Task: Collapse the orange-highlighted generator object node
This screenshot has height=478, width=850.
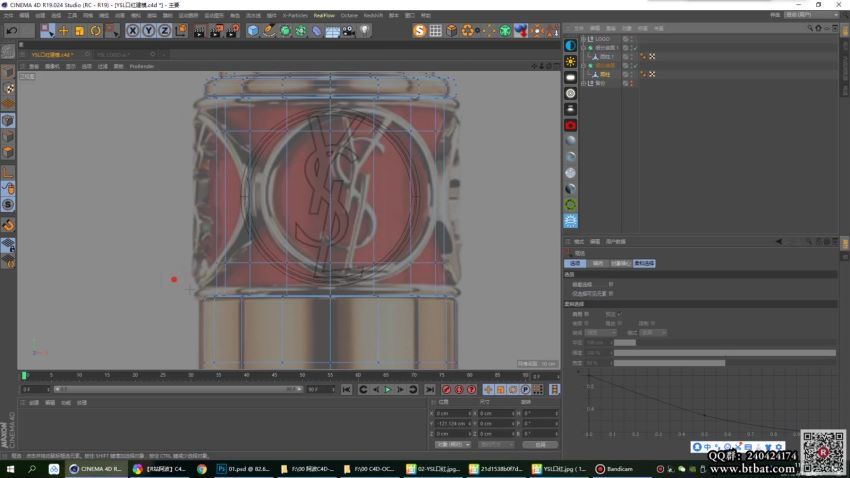Action: coord(583,66)
